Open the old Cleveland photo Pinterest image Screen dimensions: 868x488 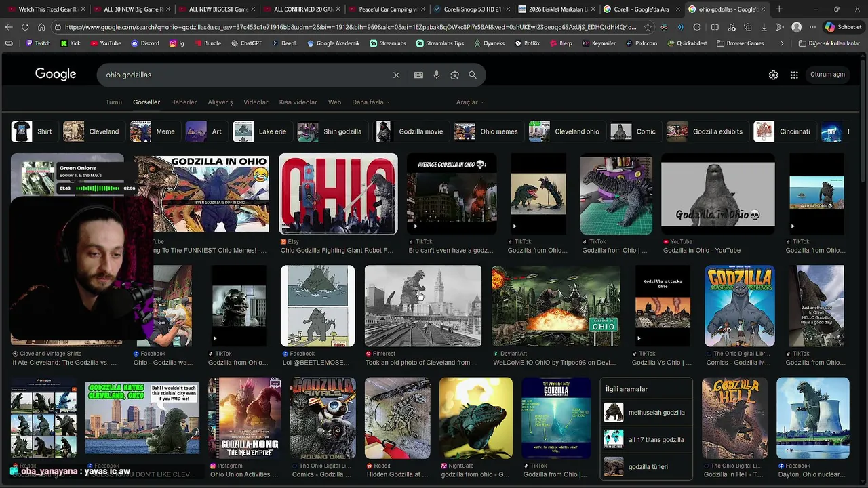[x=423, y=306]
